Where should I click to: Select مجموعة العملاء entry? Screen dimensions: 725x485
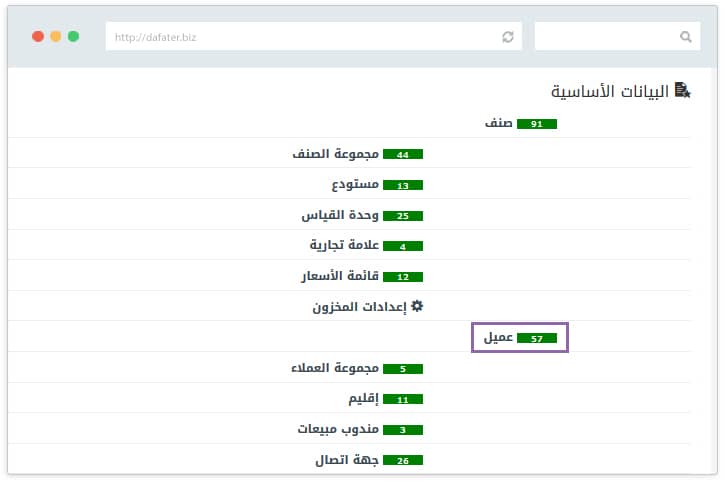pyautogui.click(x=334, y=368)
